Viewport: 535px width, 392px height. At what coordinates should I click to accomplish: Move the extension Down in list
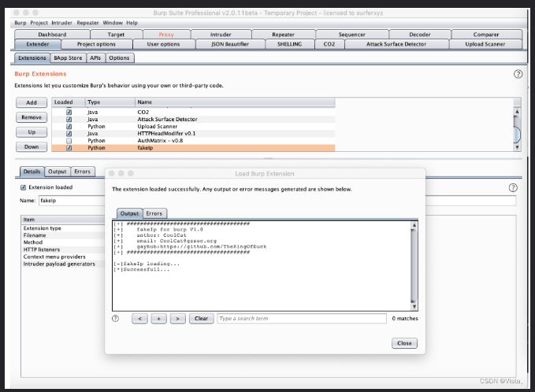tap(32, 147)
